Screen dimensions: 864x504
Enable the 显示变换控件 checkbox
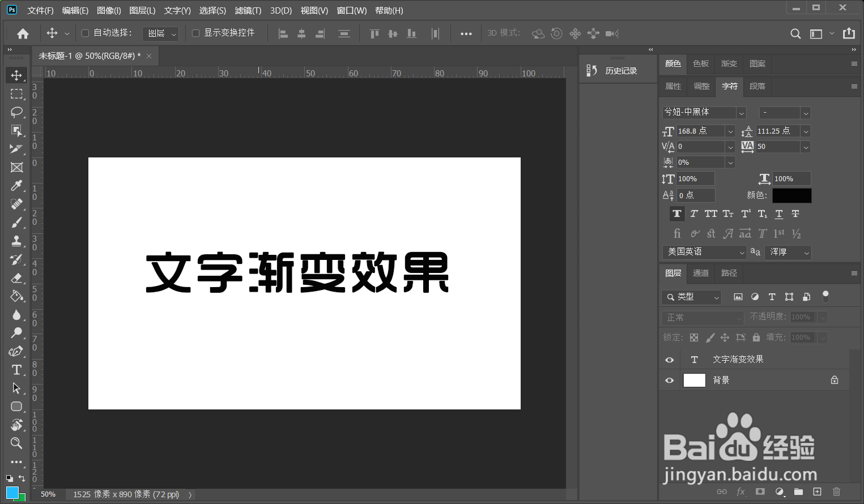pos(195,33)
